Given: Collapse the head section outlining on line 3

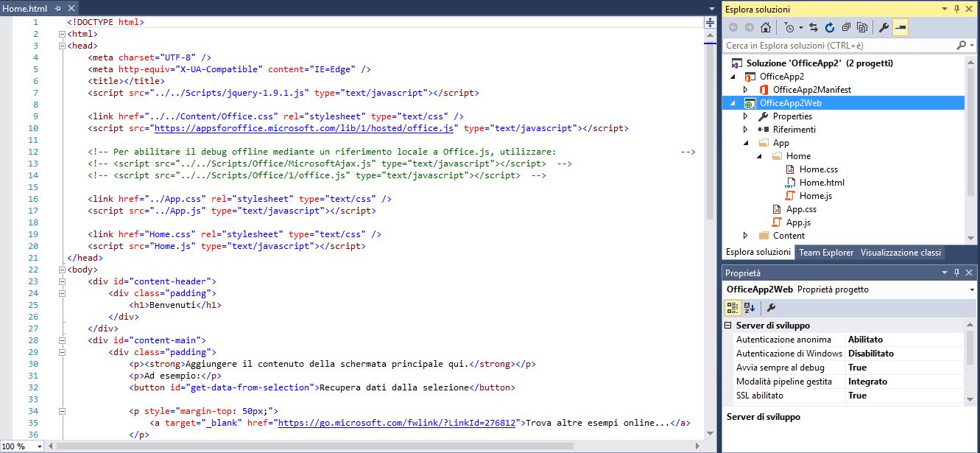Looking at the screenshot, I should coord(62,46).
